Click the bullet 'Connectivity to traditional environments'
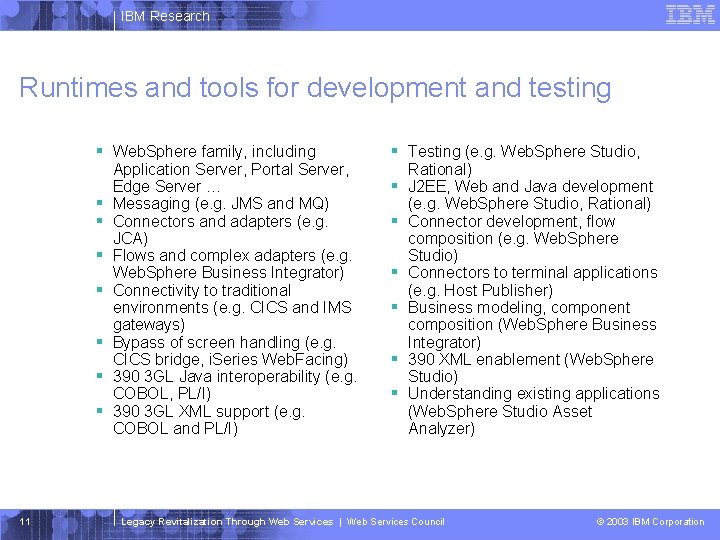Screen dimensions: 720x540 click(232, 307)
